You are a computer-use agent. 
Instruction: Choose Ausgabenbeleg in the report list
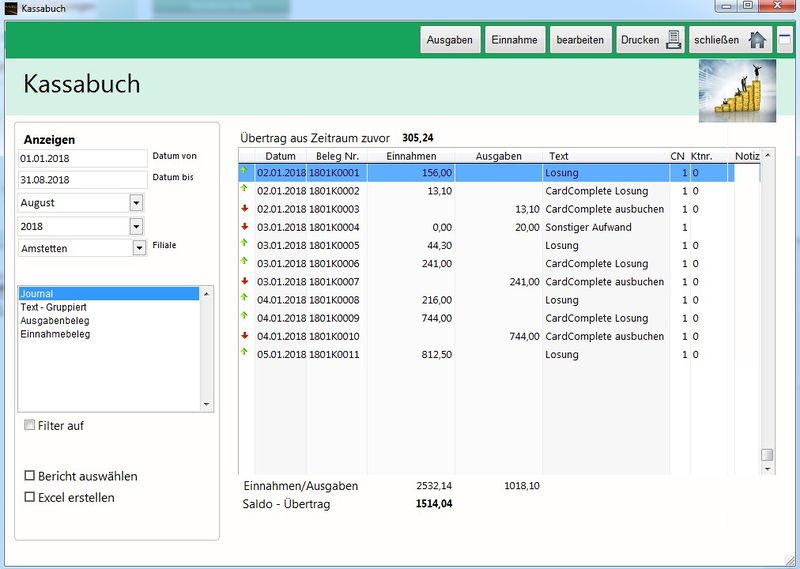(x=55, y=321)
